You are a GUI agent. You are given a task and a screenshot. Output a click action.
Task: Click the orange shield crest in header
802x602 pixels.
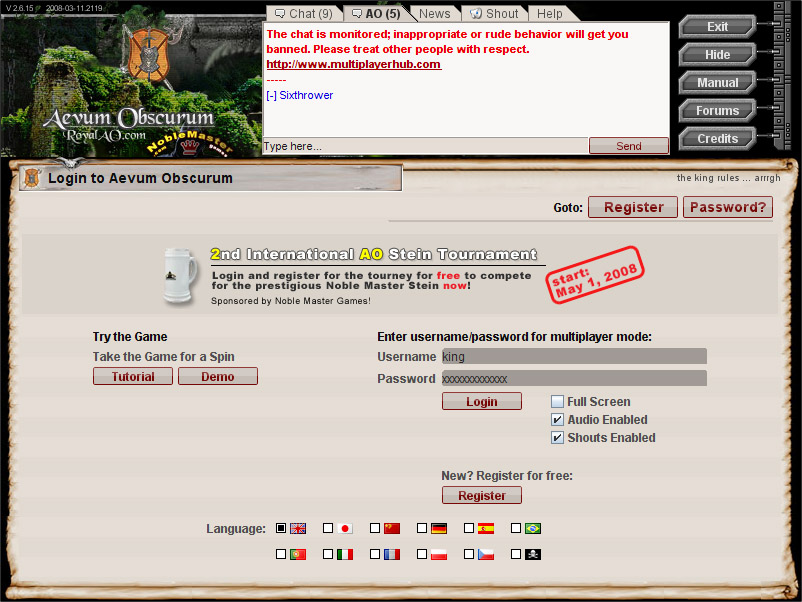(149, 55)
